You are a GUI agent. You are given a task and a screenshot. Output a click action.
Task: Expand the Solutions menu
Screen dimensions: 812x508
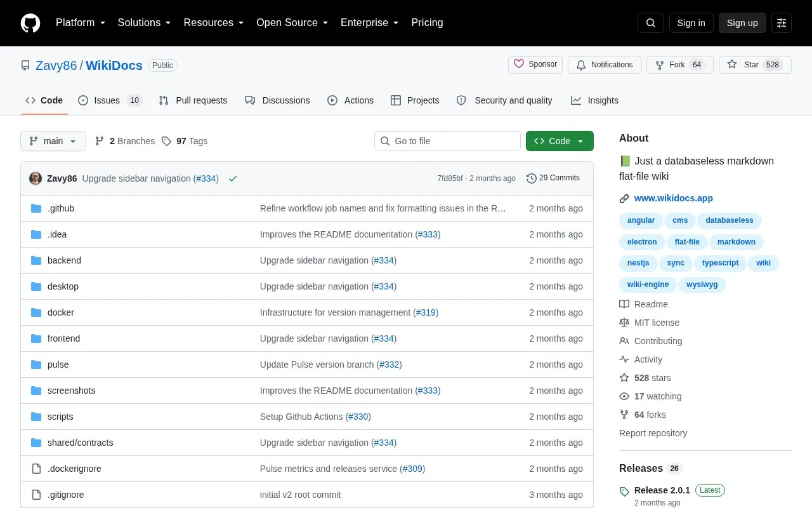[x=145, y=23]
